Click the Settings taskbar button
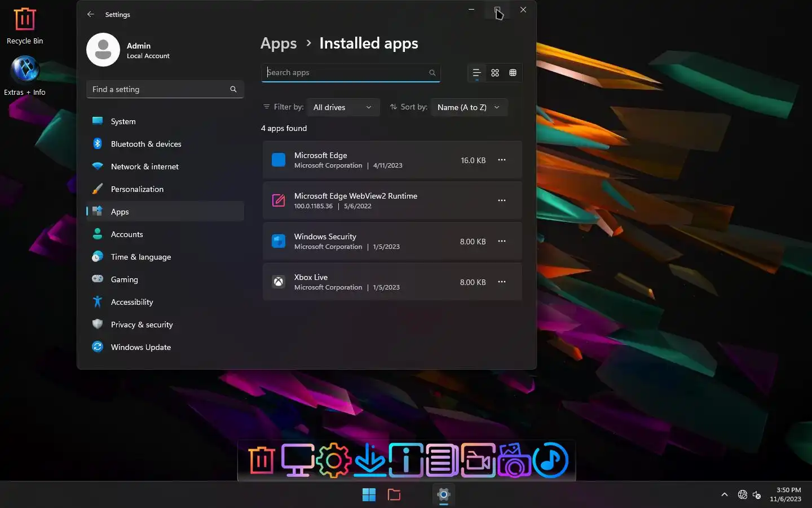 pyautogui.click(x=444, y=495)
